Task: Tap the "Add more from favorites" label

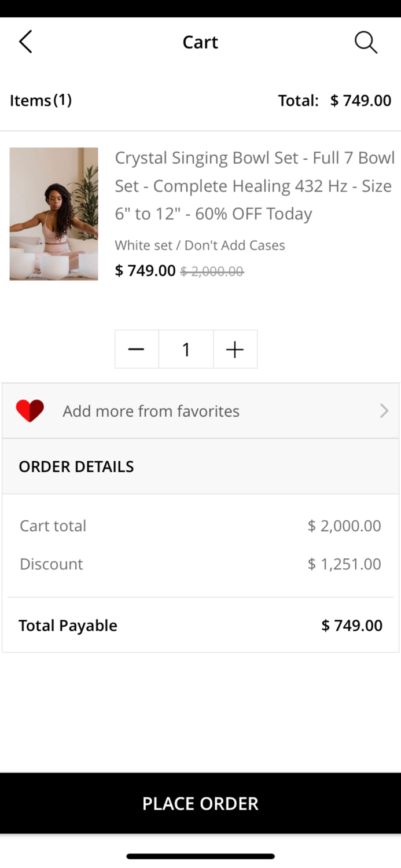Action: tap(151, 411)
